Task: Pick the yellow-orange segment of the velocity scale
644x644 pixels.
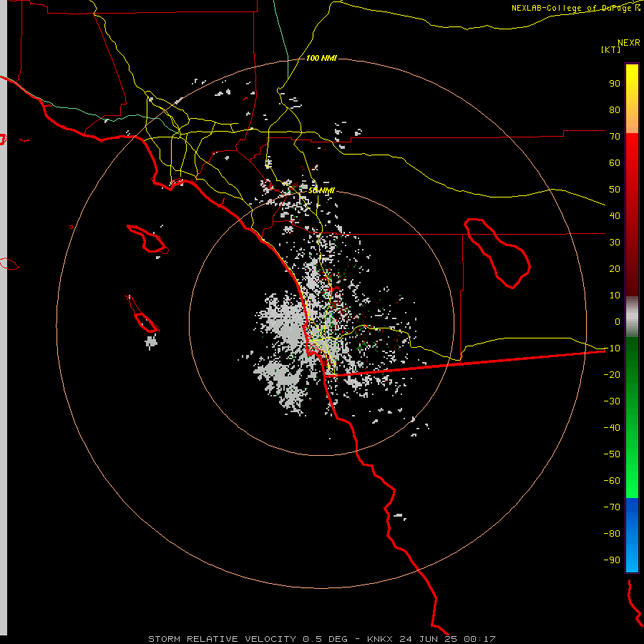Action: (632, 99)
